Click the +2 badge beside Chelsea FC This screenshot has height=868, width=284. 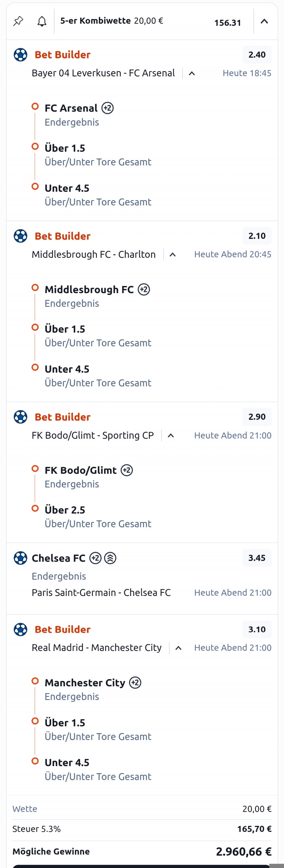[x=95, y=558]
